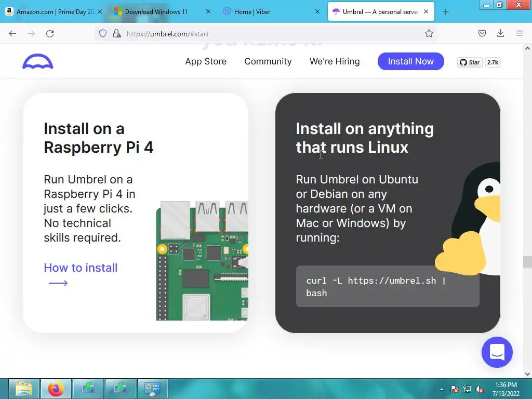The image size is (532, 399).
Task: Close the Home | Viber tab
Action: coord(317,11)
